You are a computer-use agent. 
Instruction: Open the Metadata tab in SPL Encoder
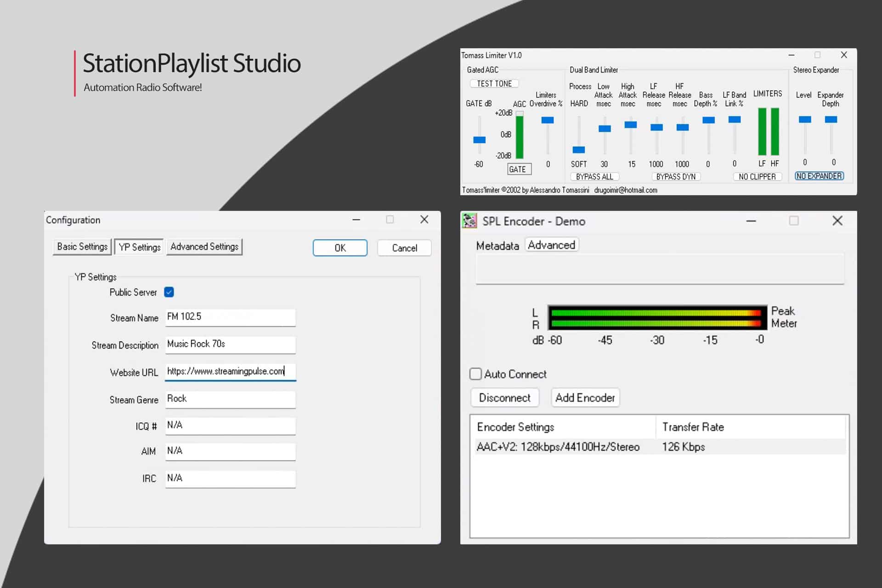click(498, 246)
